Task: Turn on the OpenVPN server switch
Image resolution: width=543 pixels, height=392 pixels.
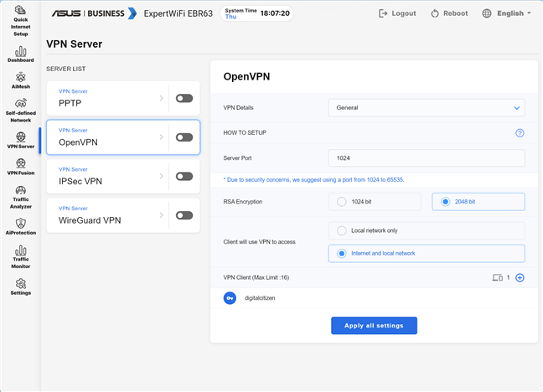Action: click(184, 137)
